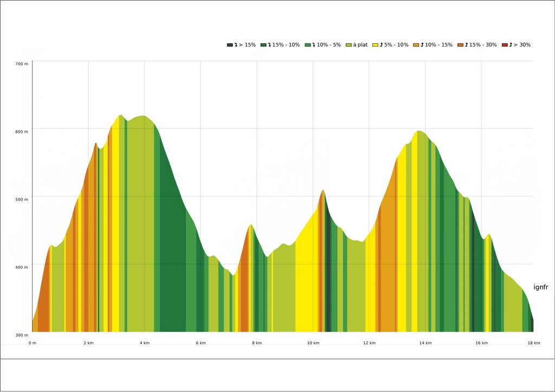Image resolution: width=555 pixels, height=392 pixels.
Task: Click the '300 m' y-axis label
Action: (x=22, y=335)
